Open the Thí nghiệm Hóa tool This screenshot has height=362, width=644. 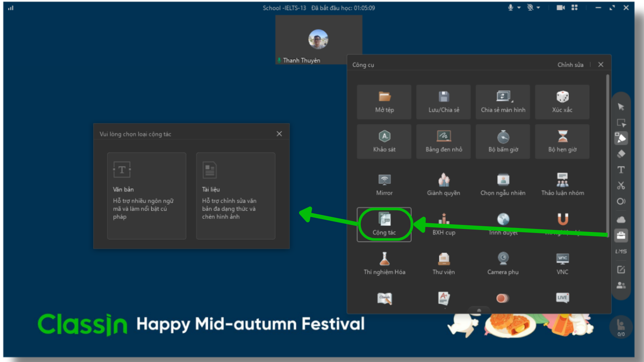coord(384,263)
